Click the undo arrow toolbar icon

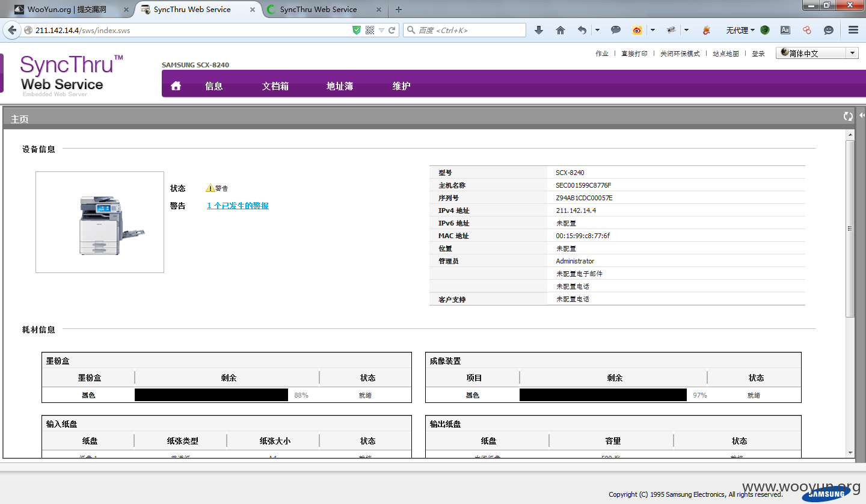click(582, 30)
